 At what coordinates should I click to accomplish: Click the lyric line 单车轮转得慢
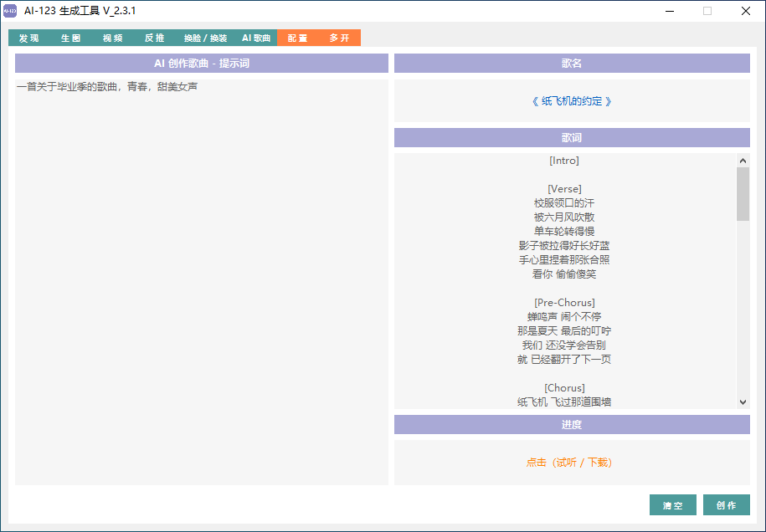564,232
